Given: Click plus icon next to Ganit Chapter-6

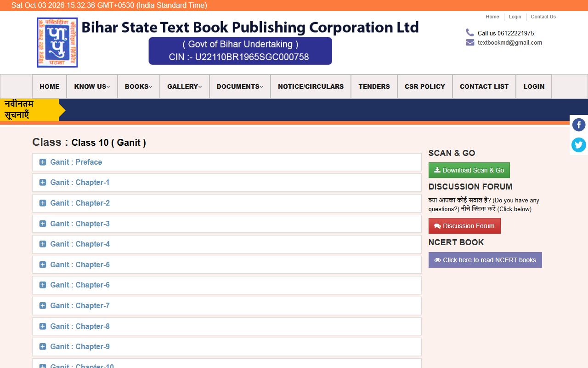Looking at the screenshot, I should coord(43,285).
